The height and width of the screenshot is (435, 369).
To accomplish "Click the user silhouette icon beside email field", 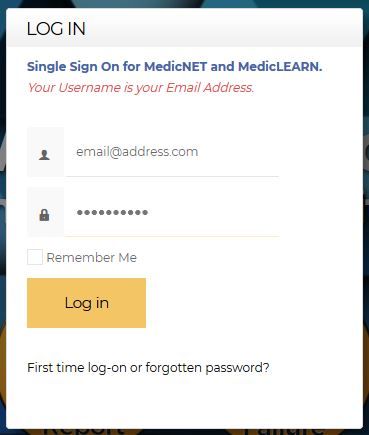I will 44,155.
